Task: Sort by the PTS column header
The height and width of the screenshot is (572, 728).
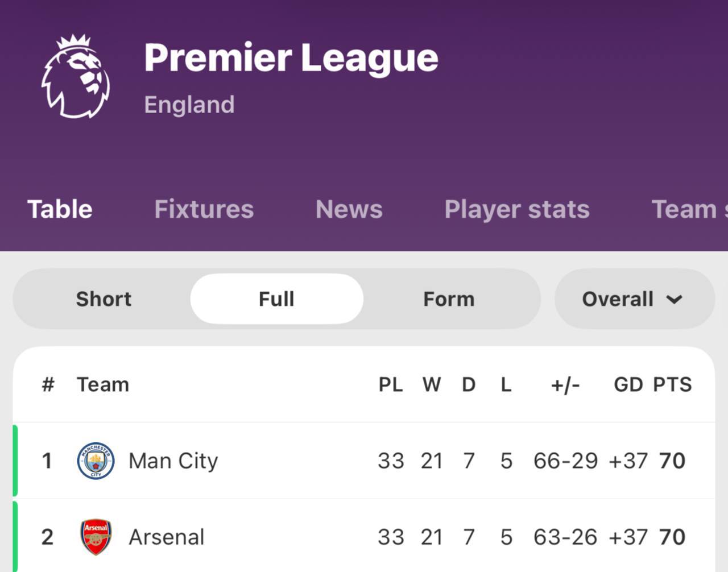Action: tap(672, 385)
